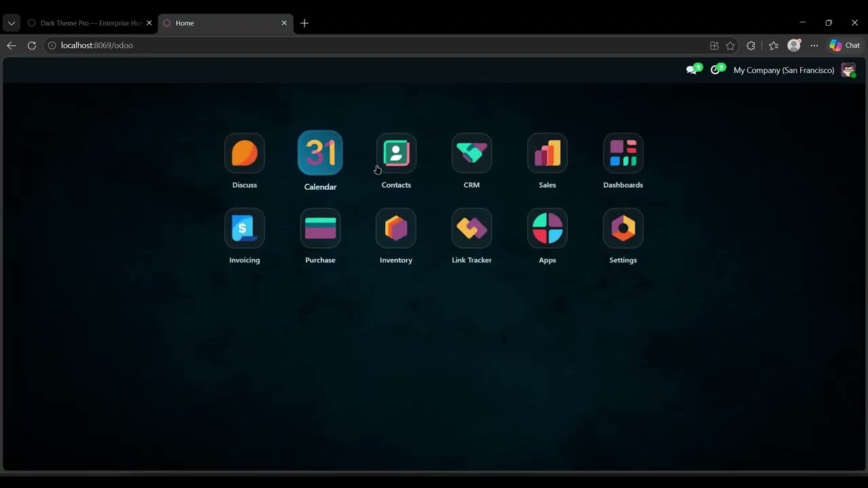
Task: Open the Dashboards app icon
Action: (x=623, y=153)
